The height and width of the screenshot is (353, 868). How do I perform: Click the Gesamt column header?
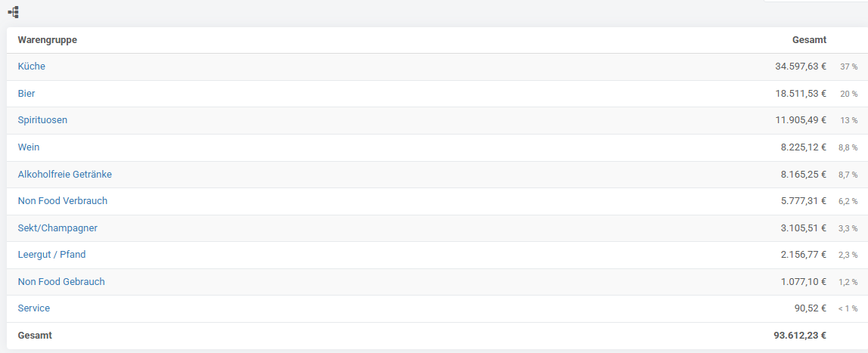(809, 40)
